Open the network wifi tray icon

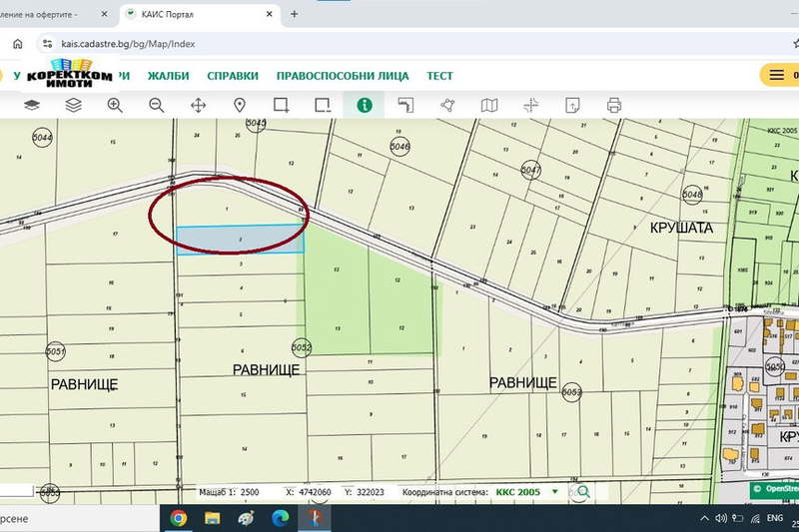[755, 518]
